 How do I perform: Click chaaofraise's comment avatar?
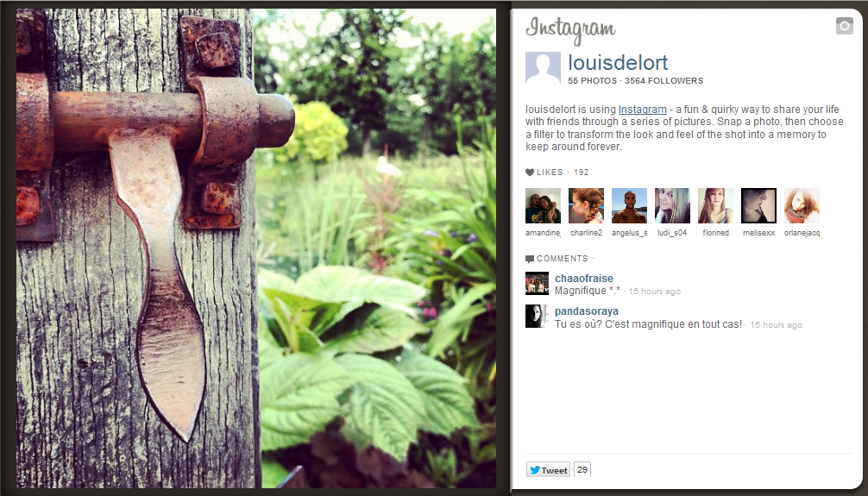tap(537, 284)
